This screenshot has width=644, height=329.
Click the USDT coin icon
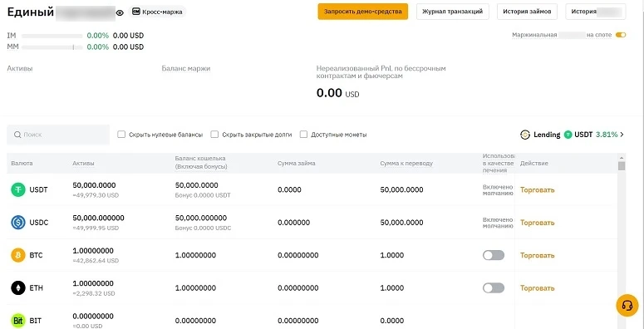tap(18, 189)
